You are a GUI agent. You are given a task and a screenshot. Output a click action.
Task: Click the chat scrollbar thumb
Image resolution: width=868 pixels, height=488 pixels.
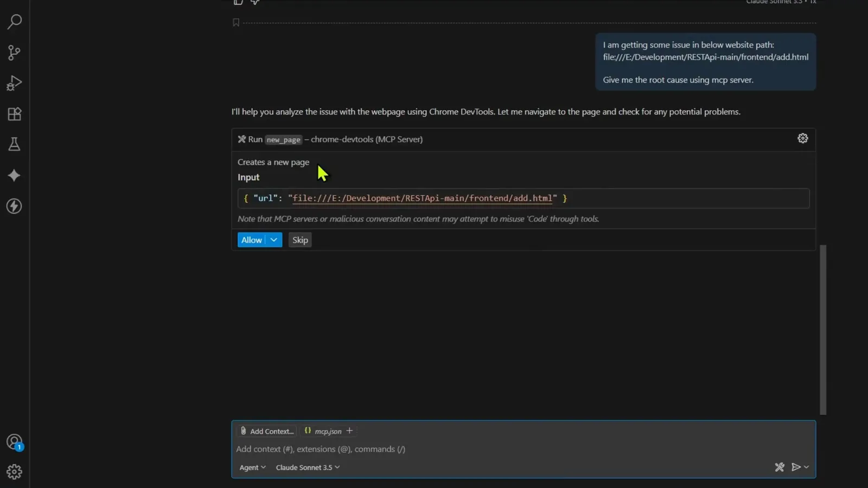(x=823, y=330)
